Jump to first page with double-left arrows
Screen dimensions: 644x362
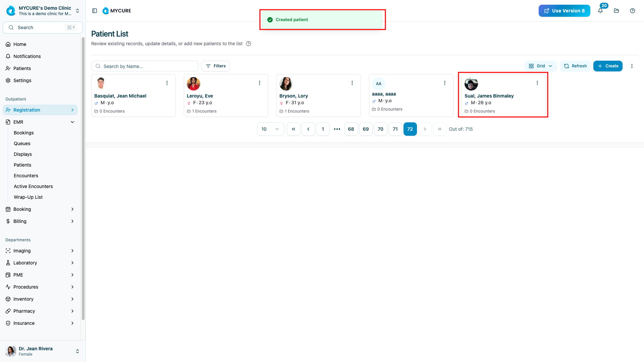pos(293,129)
